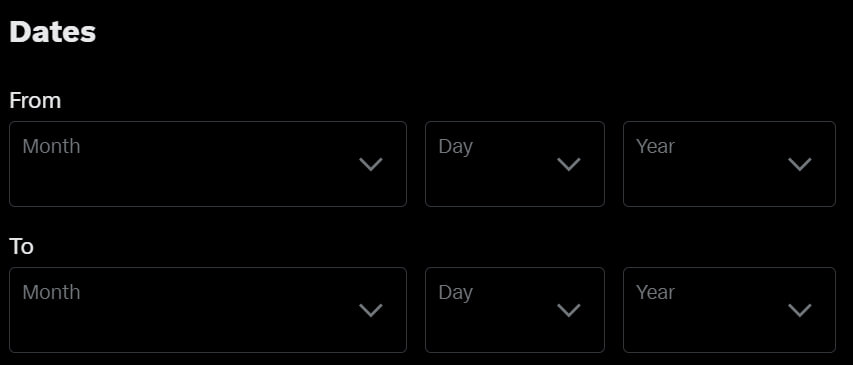The image size is (853, 365).
Task: Click the Year placeholder text under To
Action: (x=656, y=293)
